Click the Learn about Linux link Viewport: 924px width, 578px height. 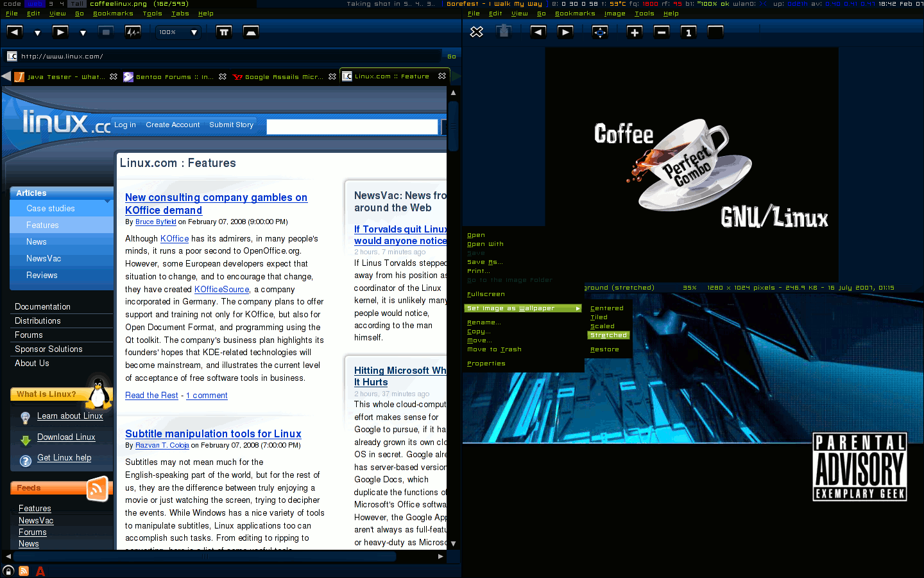[70, 416]
